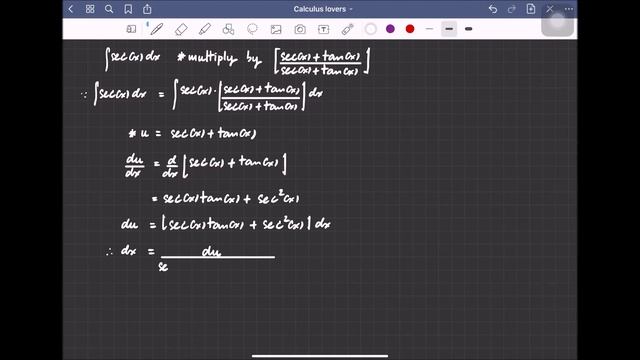Add a new page
This screenshot has width=640, height=360.
coord(531,9)
